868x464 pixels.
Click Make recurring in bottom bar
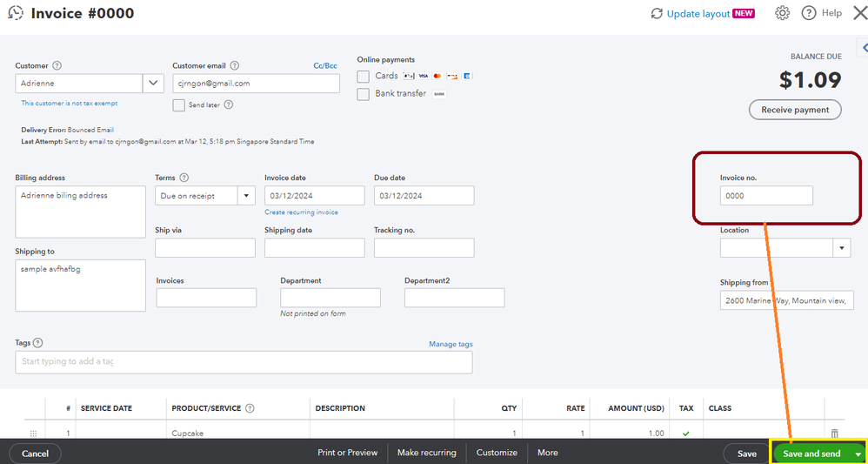tap(427, 453)
